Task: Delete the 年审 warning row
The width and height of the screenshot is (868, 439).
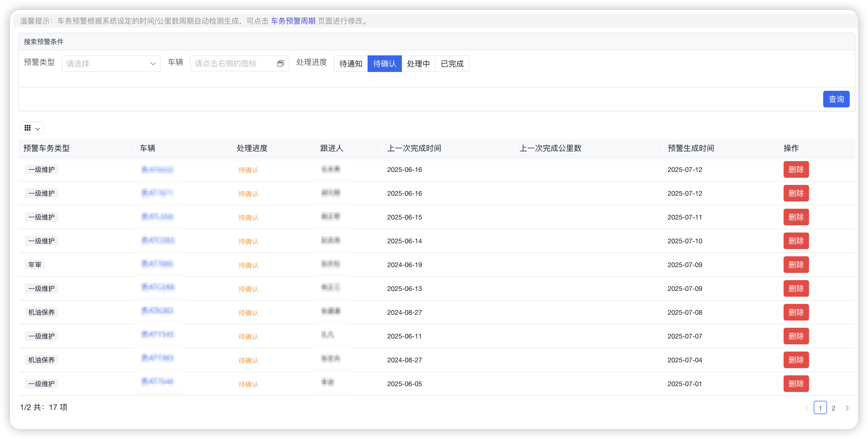Action: tap(796, 264)
